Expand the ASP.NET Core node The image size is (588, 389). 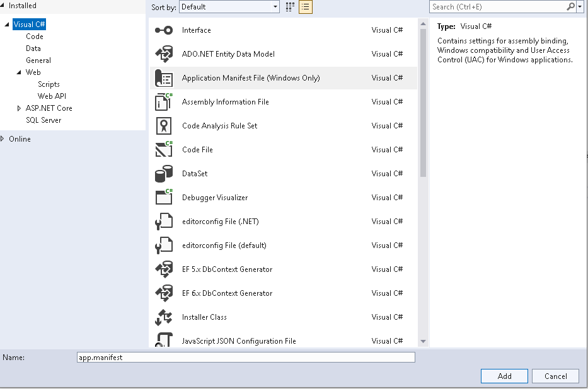click(x=19, y=108)
